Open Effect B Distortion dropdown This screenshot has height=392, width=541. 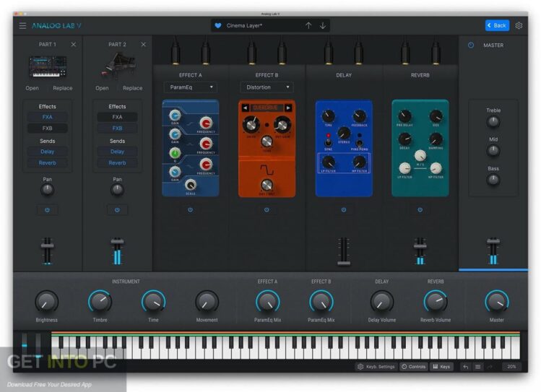[x=267, y=87]
